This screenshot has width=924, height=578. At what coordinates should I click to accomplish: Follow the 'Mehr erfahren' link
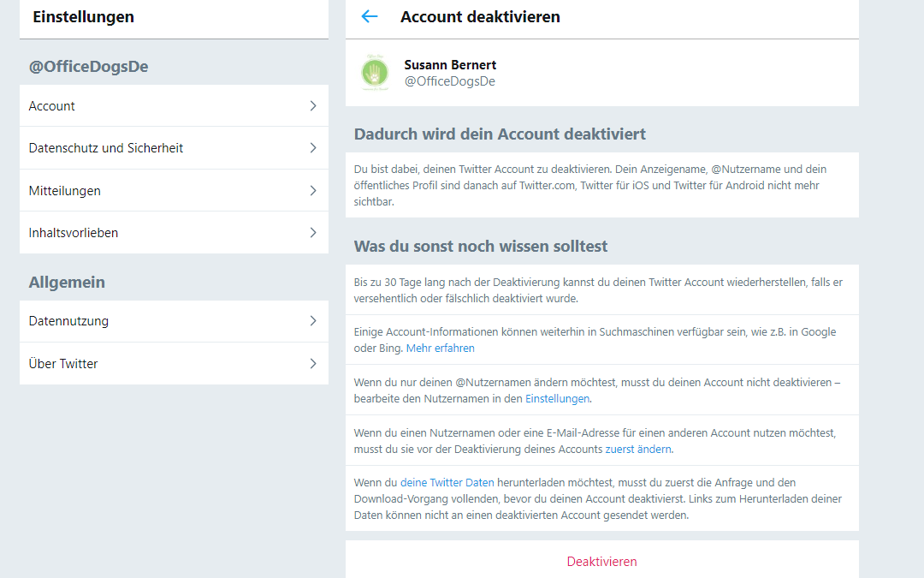click(441, 348)
